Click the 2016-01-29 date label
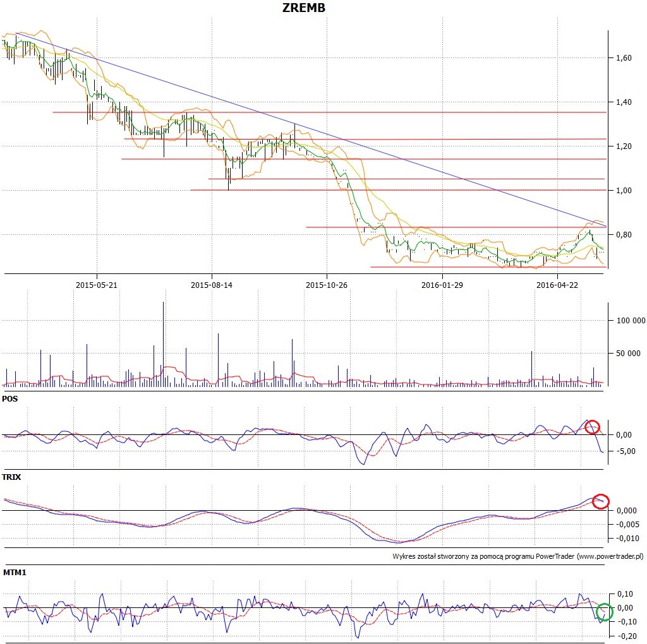This screenshot has width=647, height=644. pyautogui.click(x=442, y=285)
